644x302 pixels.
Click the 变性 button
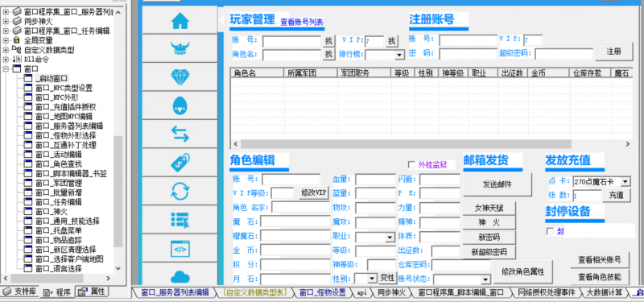coord(387,277)
